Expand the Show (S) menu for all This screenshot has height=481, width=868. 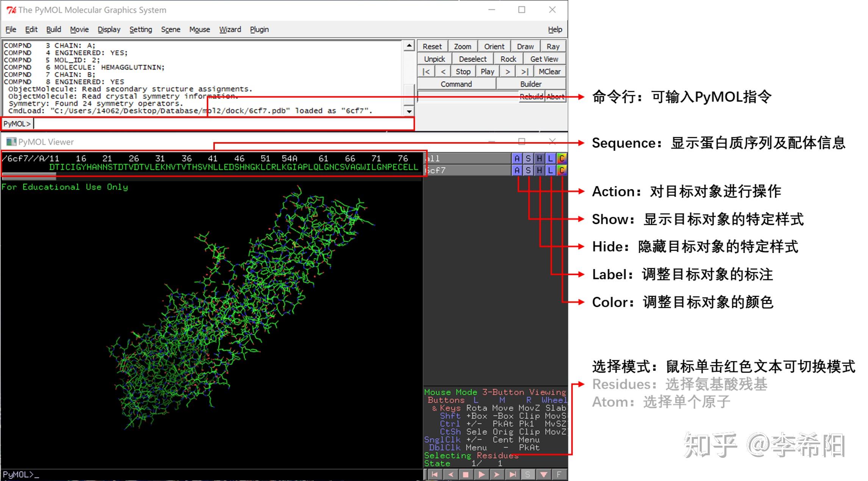tap(528, 158)
